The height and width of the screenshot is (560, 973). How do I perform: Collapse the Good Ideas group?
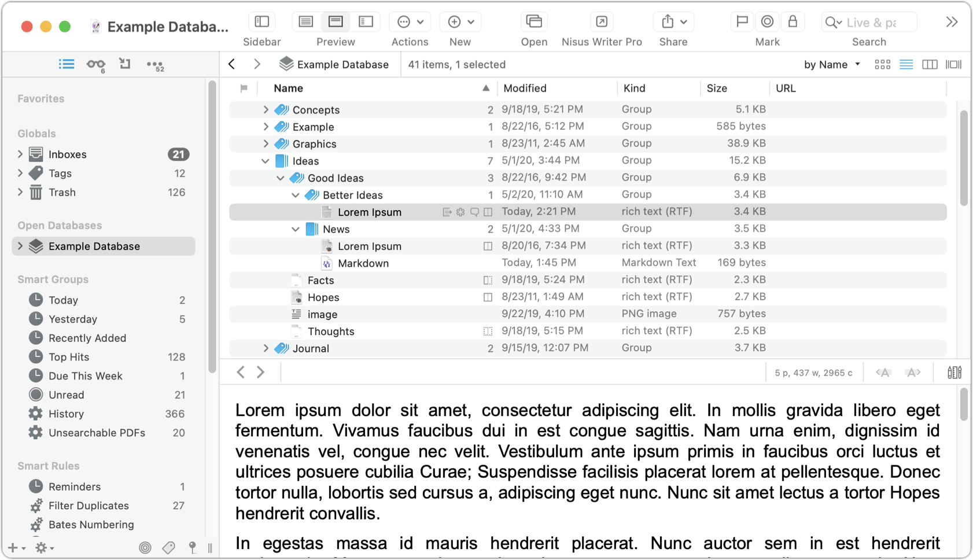[280, 178]
